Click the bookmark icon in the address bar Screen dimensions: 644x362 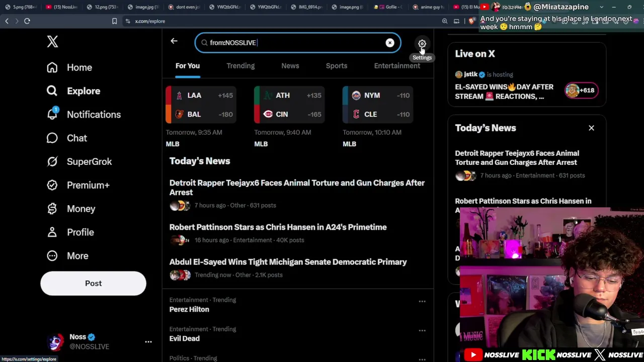click(115, 21)
